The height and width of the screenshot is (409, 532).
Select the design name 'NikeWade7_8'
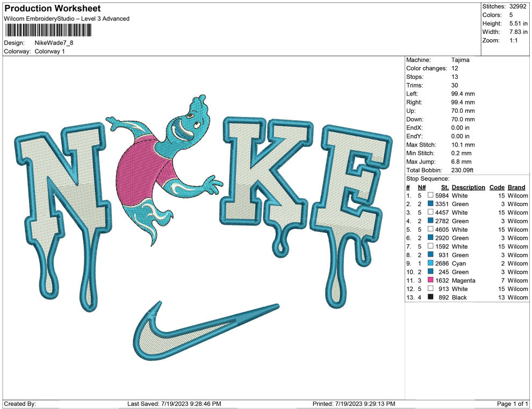click(54, 43)
